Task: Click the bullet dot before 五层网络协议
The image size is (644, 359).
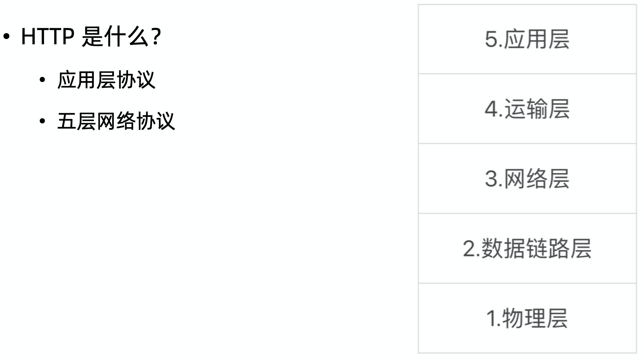Action: [x=42, y=121]
